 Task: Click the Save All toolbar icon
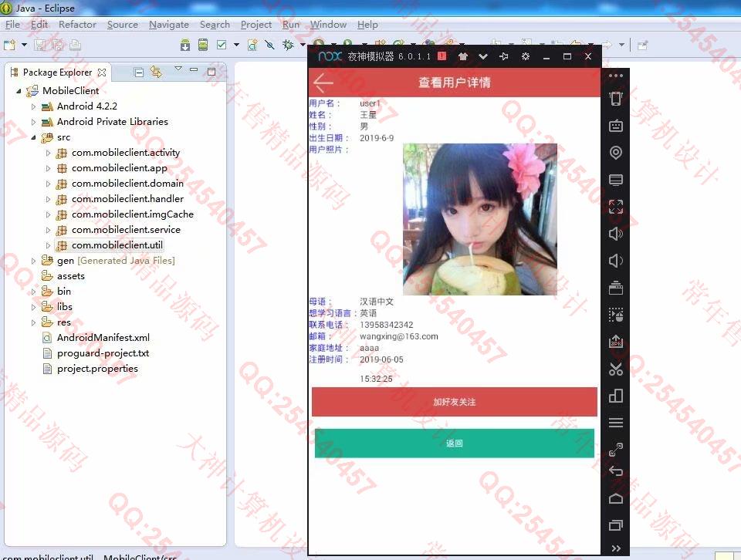[58, 45]
